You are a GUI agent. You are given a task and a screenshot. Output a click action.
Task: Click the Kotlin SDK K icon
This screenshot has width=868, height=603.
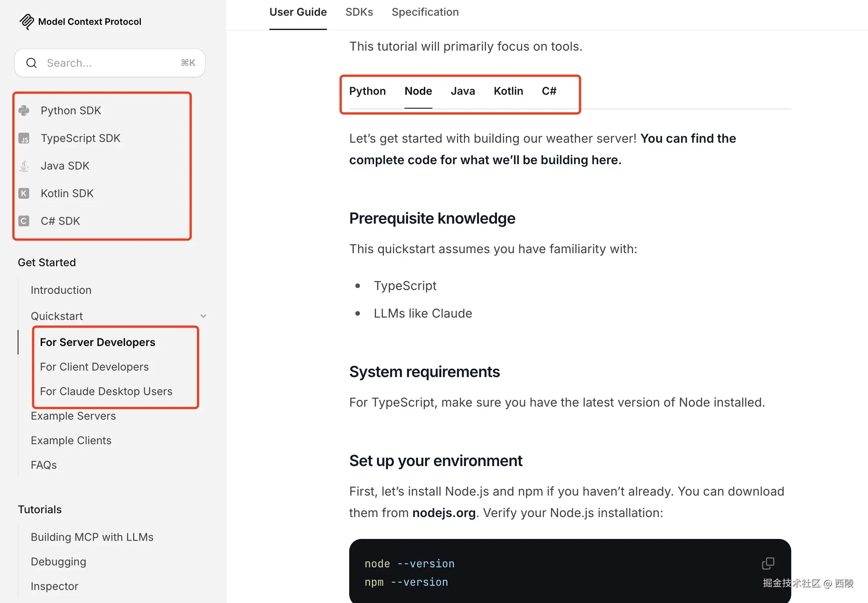[x=24, y=193]
